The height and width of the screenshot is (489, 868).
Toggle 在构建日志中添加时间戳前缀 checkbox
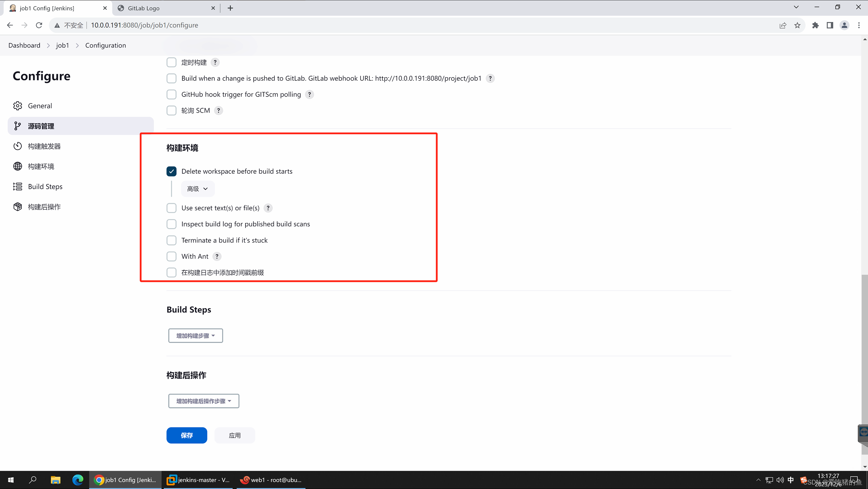172,272
